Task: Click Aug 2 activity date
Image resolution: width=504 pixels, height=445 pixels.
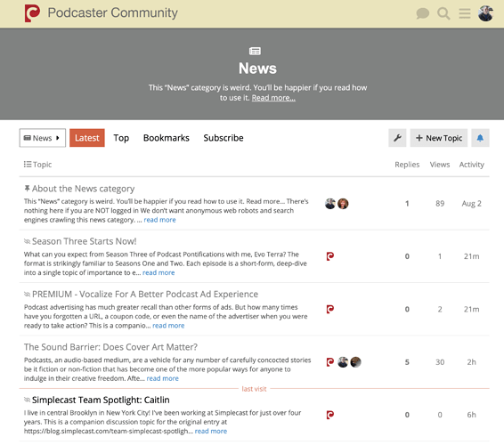Action: (472, 204)
